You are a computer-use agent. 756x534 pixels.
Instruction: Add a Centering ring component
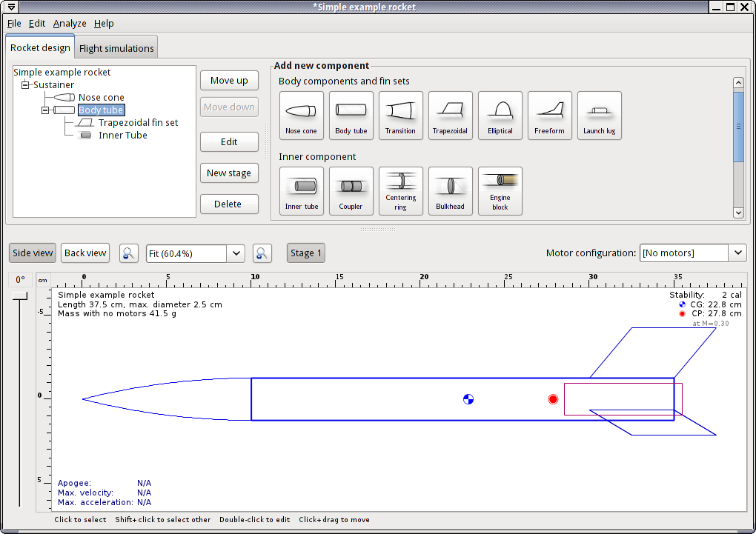click(400, 191)
